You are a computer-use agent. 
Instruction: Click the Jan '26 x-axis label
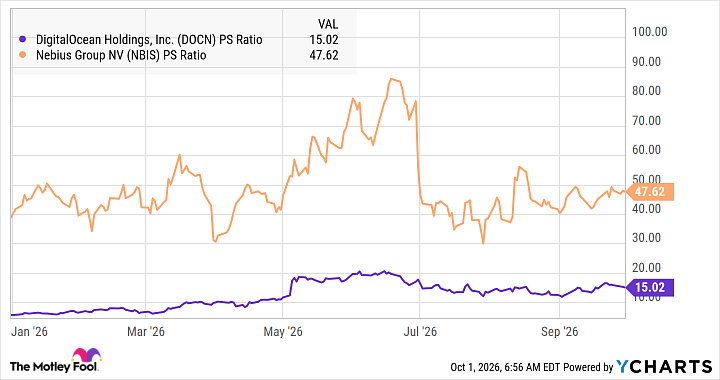(x=29, y=331)
